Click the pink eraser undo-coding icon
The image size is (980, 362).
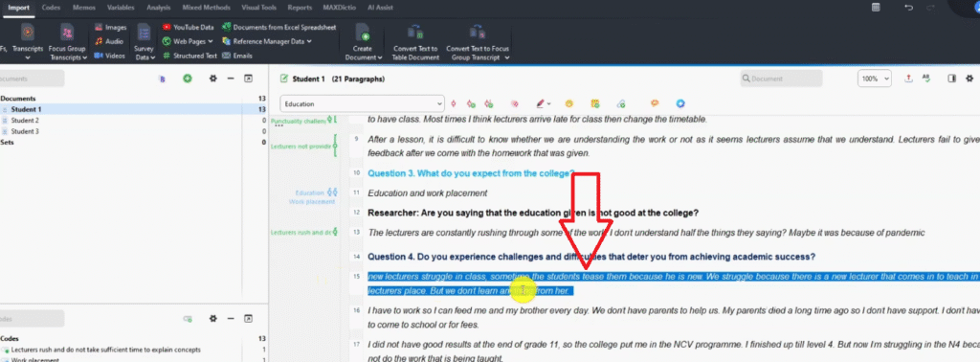(514, 103)
